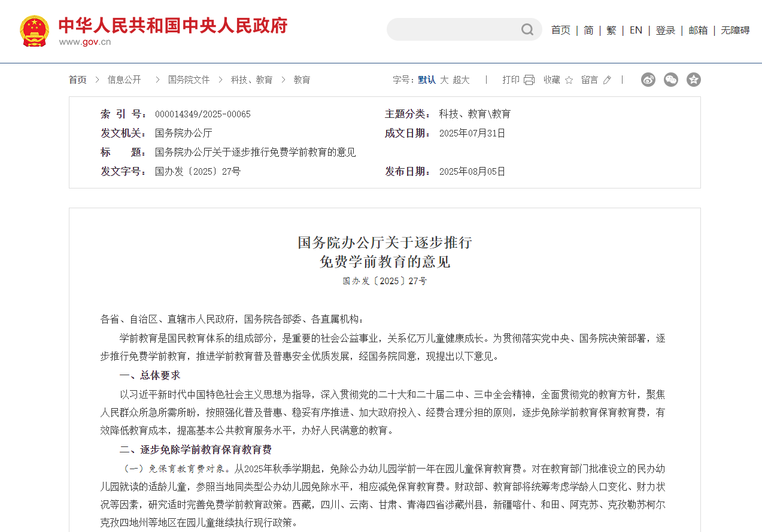Switch to the EN English version
The image size is (762, 532).
coord(636,30)
